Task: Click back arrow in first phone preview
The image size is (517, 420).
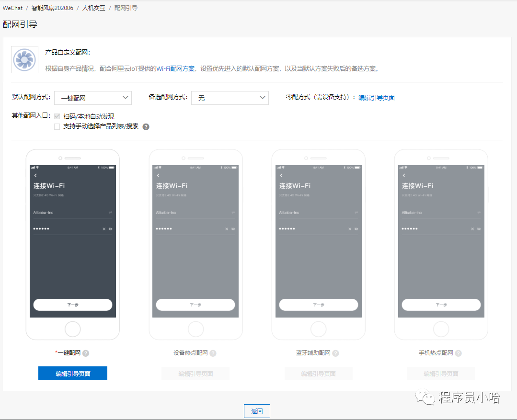Action: (36, 176)
